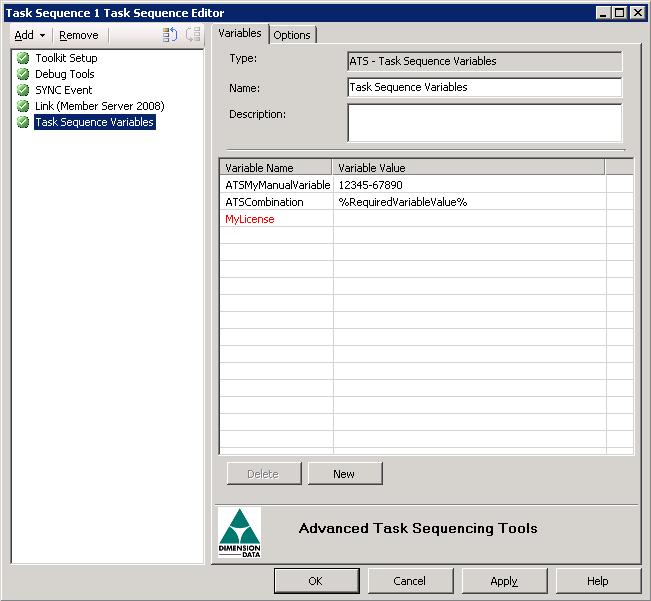Select the Toolkit Setup step
The width and height of the screenshot is (651, 601).
click(x=66, y=58)
